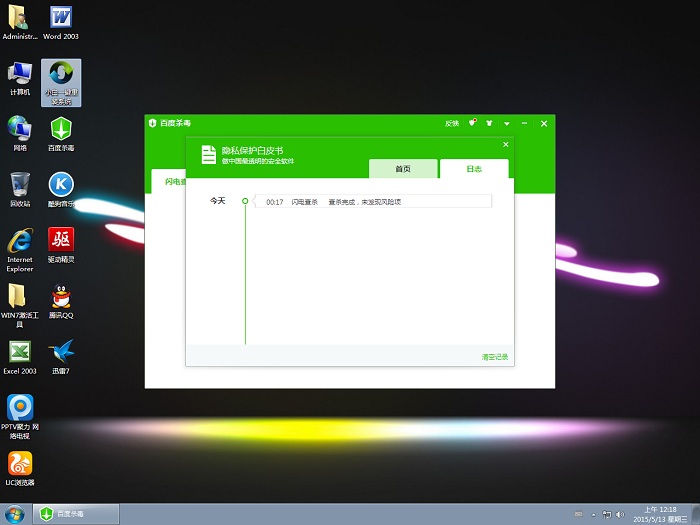This screenshot has width=700, height=525.
Task: Expand the main menu arrow in Baidu Antivirus title bar
Action: [x=507, y=124]
